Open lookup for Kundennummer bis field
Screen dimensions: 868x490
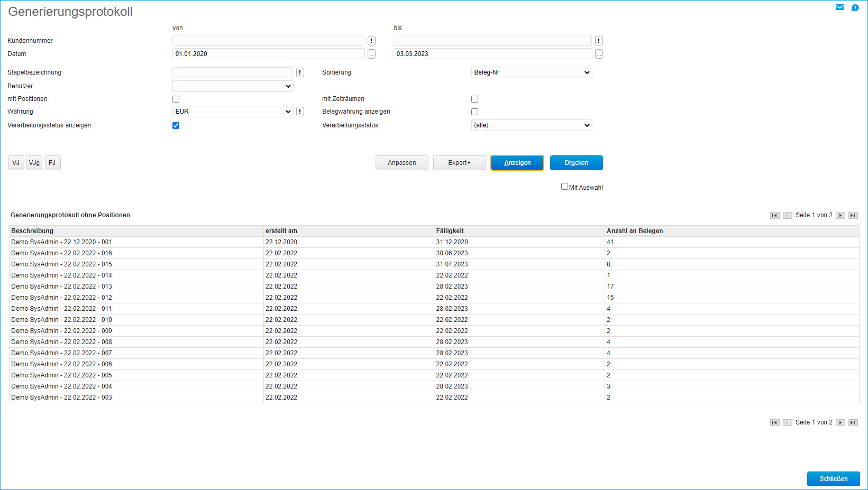pos(599,41)
